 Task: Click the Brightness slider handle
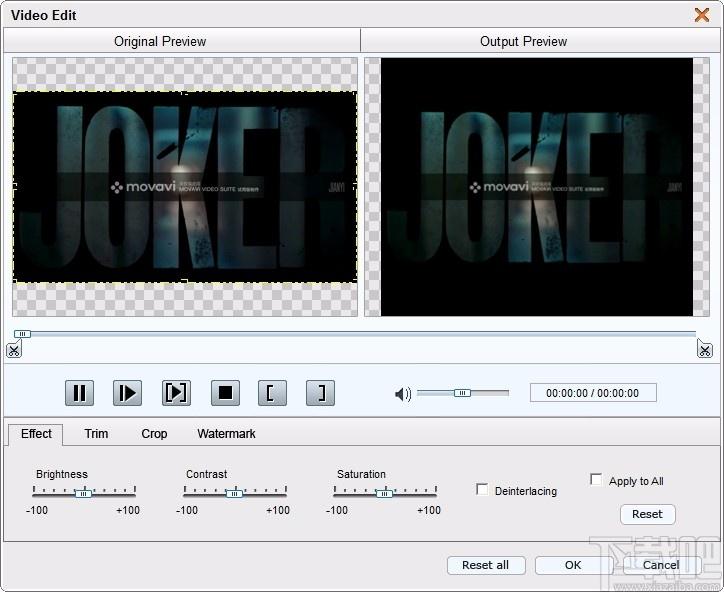click(x=84, y=493)
